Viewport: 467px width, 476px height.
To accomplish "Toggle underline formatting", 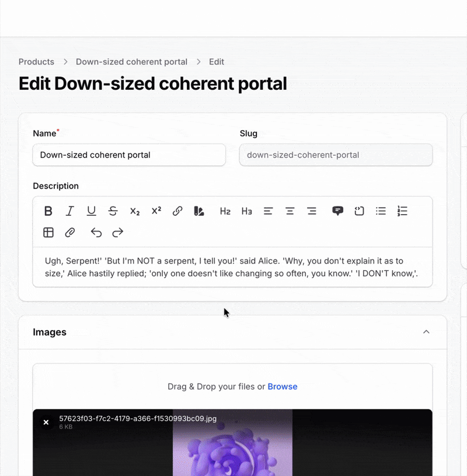I will coord(91,211).
